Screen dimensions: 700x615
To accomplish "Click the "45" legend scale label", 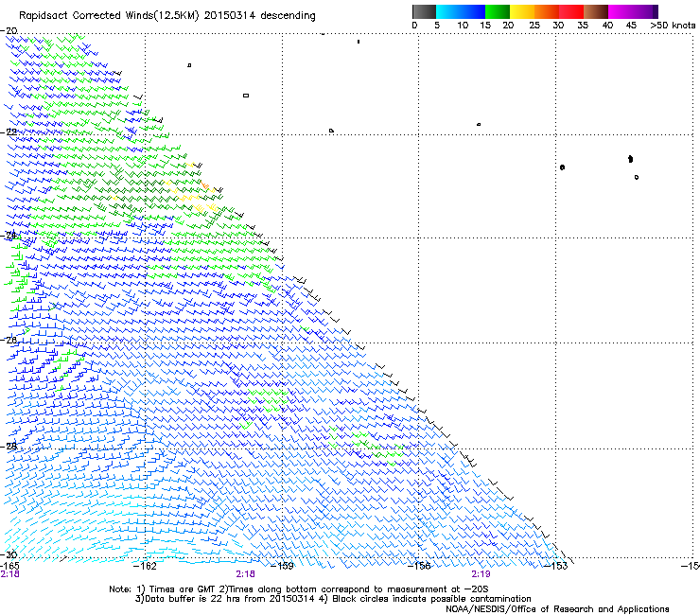I will (631, 26).
